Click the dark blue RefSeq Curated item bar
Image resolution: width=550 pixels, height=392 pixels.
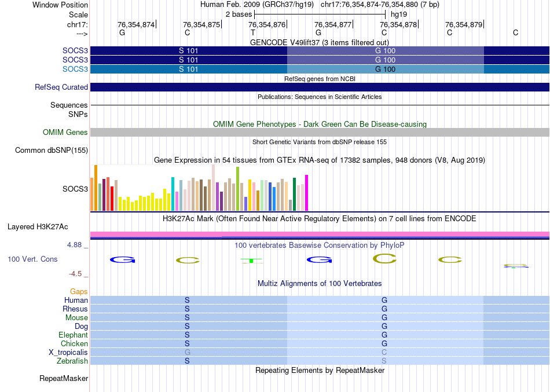(320, 87)
